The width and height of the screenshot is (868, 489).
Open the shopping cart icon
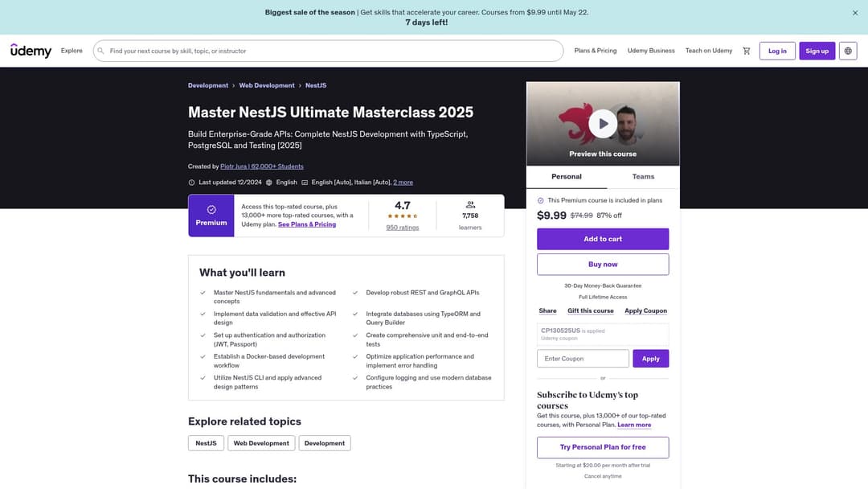746,51
